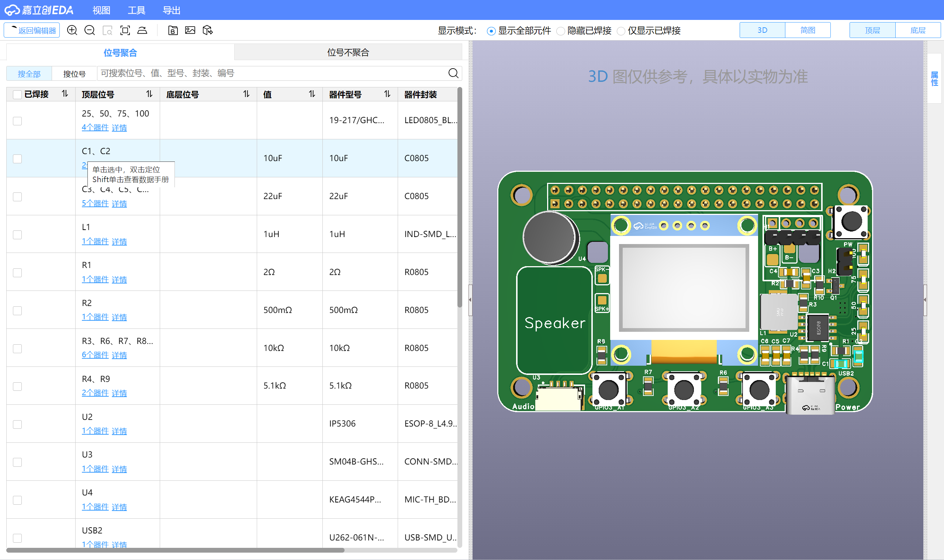Viewport: 944px width, 560px height.
Task: Click the 500mΩ value cell
Action: click(x=290, y=310)
